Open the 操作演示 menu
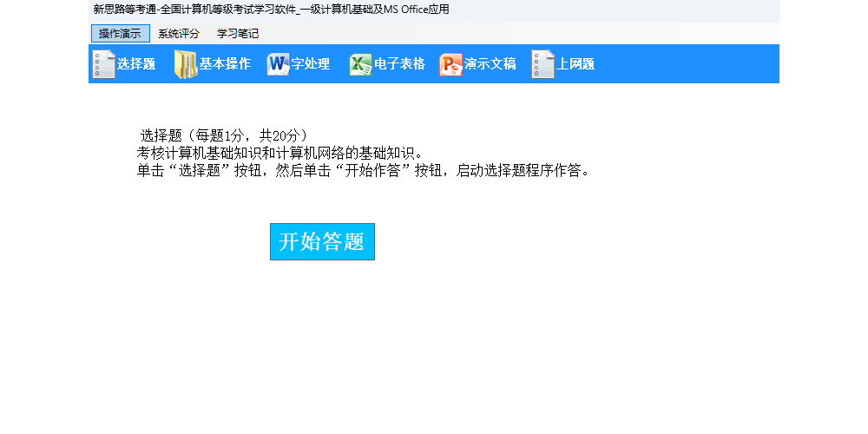 120,34
